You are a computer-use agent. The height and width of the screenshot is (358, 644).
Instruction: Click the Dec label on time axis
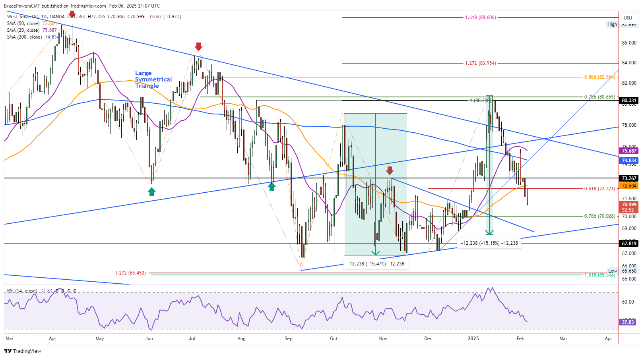[x=428, y=339]
